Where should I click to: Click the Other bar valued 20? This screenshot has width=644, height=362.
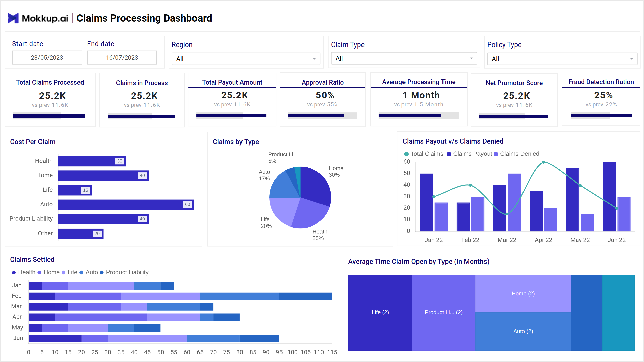tap(81, 234)
